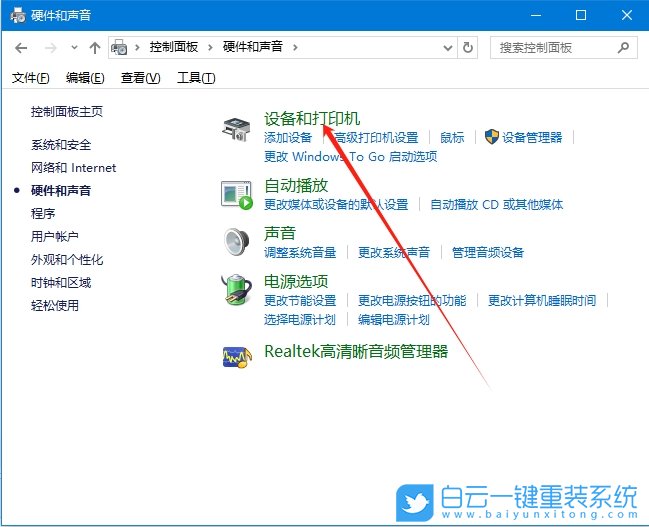Click 更改 Windows To Go 启动选项

coord(351,157)
